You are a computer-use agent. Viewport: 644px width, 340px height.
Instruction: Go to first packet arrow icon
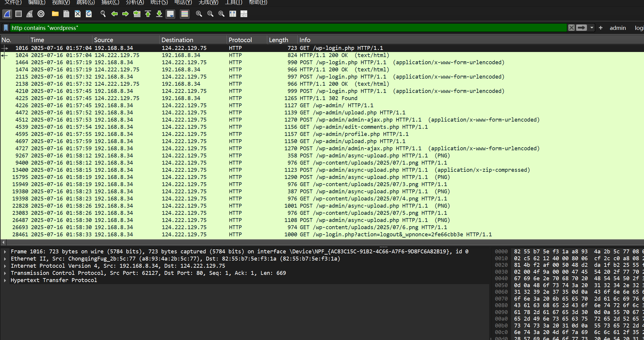pyautogui.click(x=148, y=14)
